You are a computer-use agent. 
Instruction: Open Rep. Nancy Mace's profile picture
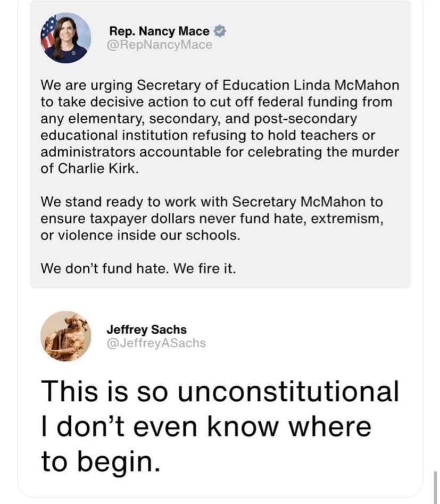65,38
